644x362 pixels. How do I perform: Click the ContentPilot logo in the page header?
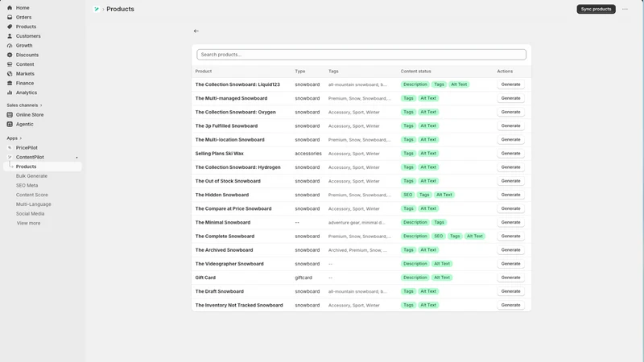(97, 9)
